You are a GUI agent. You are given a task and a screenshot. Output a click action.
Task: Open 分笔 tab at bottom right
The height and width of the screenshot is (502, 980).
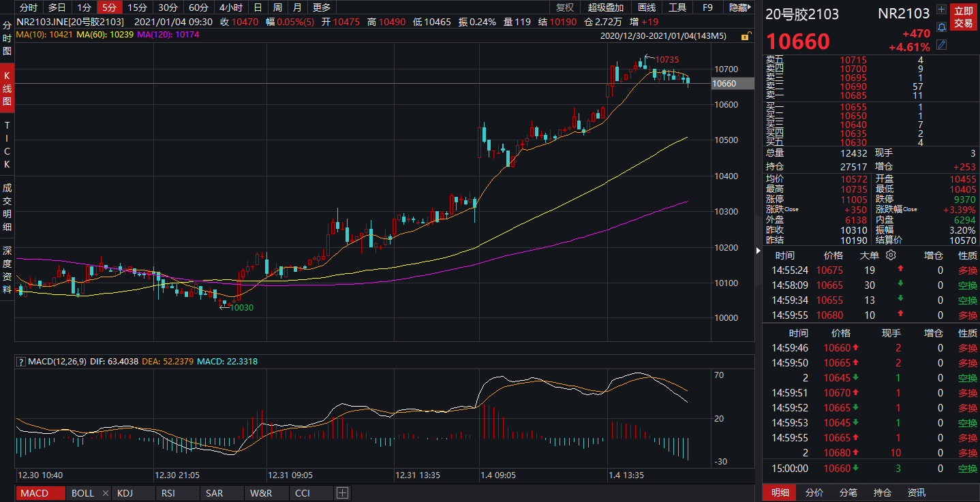pos(848,492)
